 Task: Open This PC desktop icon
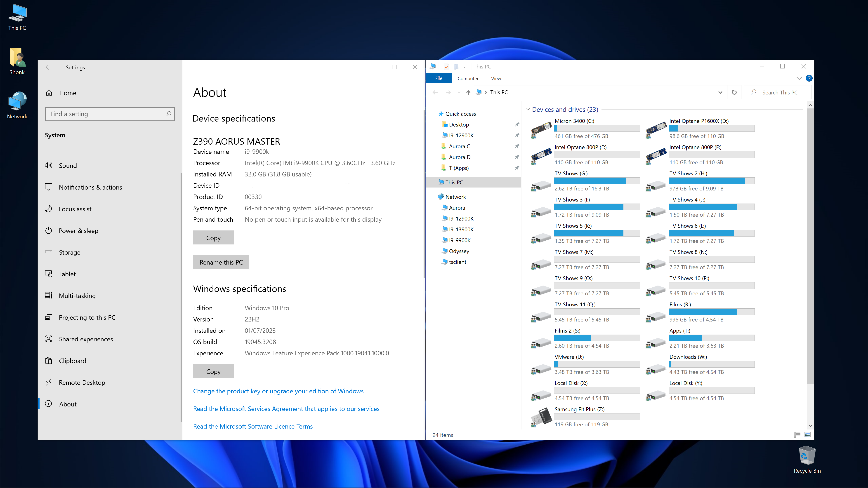[x=17, y=18]
